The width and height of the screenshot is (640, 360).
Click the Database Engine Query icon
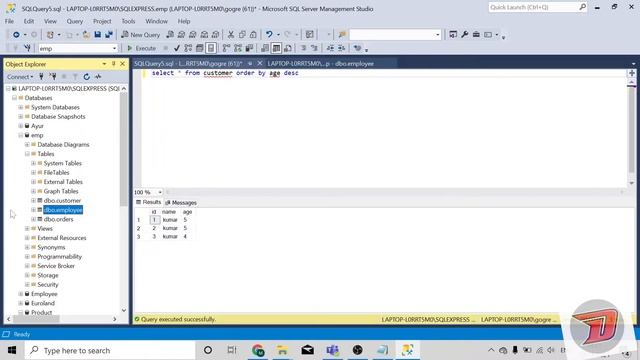pyautogui.click(x=170, y=35)
